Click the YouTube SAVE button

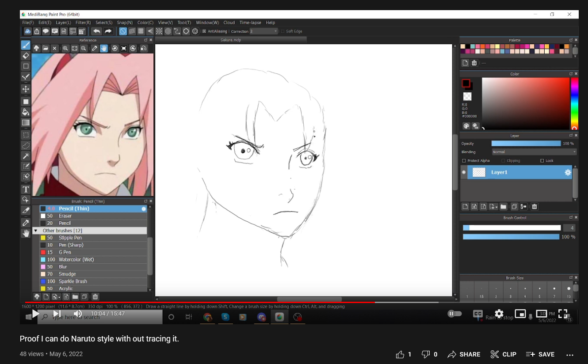(x=540, y=354)
